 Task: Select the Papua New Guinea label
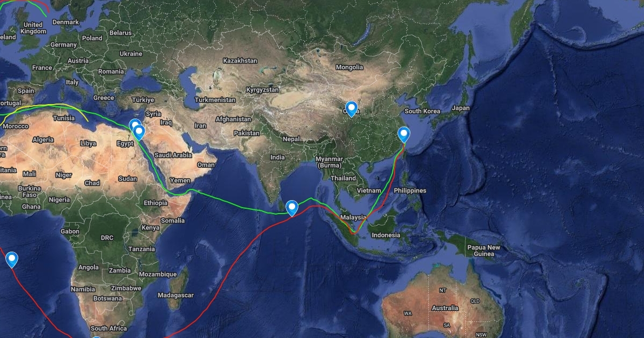(484, 251)
